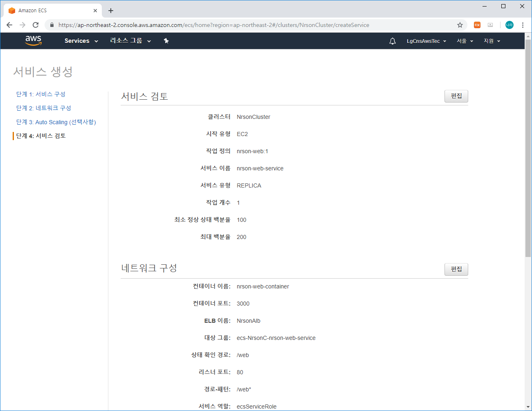Viewport: 532px width, 411px height.
Task: Go to 단계 2: 네트워크 구성
Action: (44, 108)
